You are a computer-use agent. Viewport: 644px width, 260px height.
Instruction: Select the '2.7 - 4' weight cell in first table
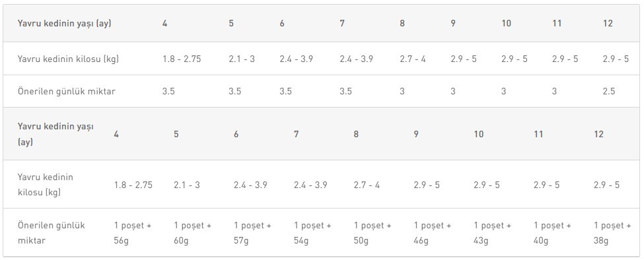(412, 59)
